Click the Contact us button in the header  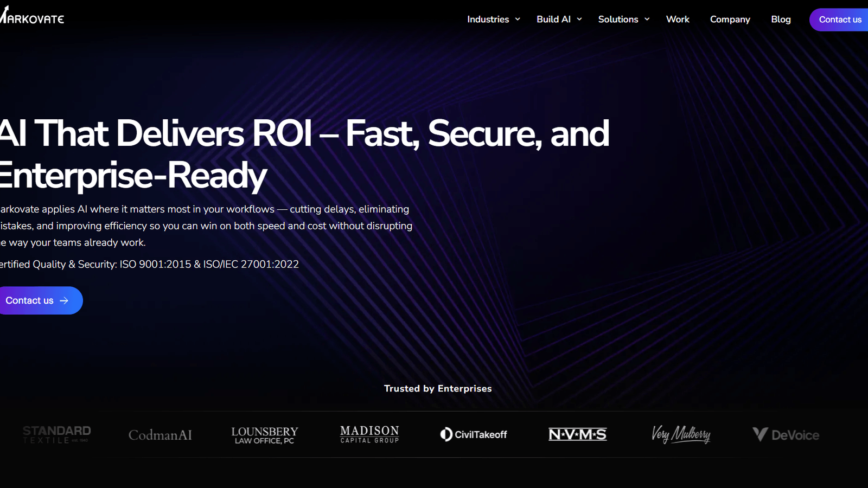click(839, 20)
